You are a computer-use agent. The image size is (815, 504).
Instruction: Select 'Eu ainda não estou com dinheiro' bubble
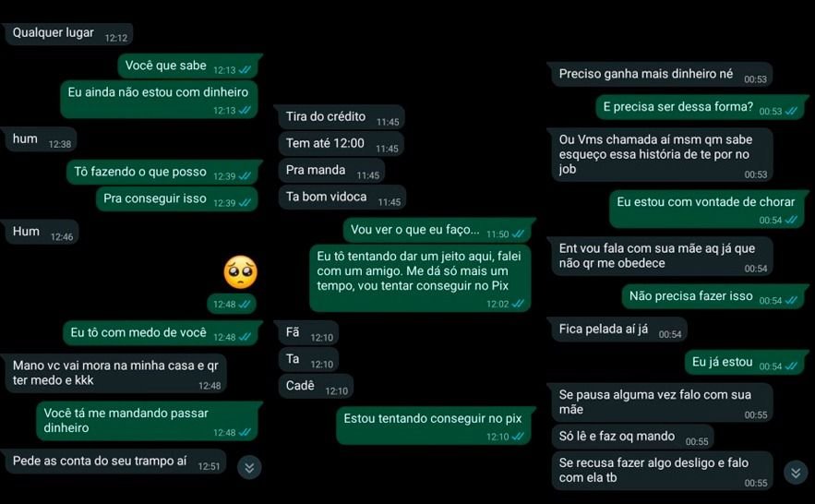(159, 100)
